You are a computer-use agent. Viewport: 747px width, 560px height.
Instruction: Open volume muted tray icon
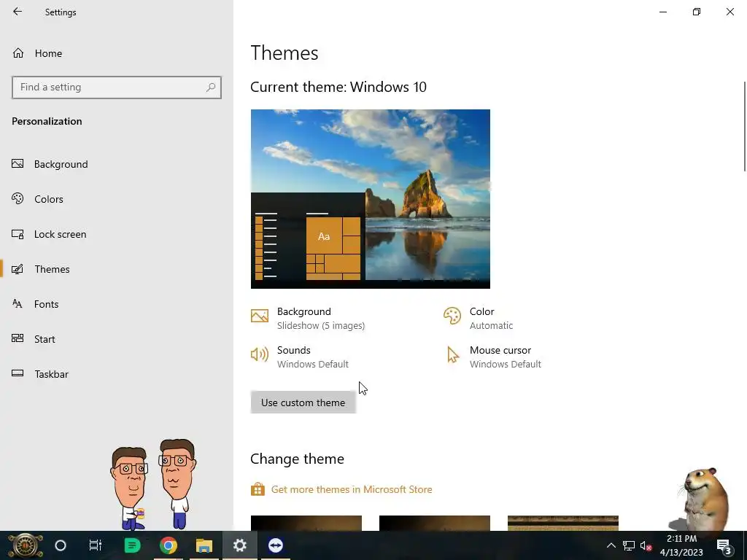tap(646, 545)
